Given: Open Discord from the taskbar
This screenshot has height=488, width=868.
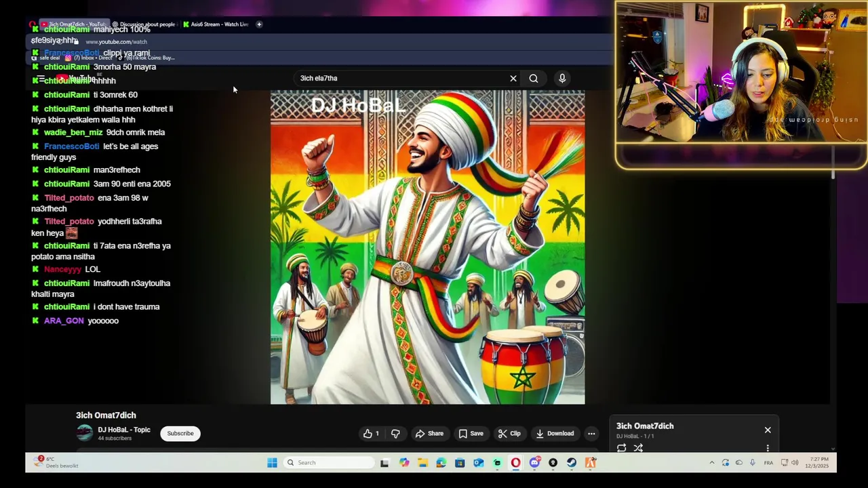Looking at the screenshot, I should (534, 463).
